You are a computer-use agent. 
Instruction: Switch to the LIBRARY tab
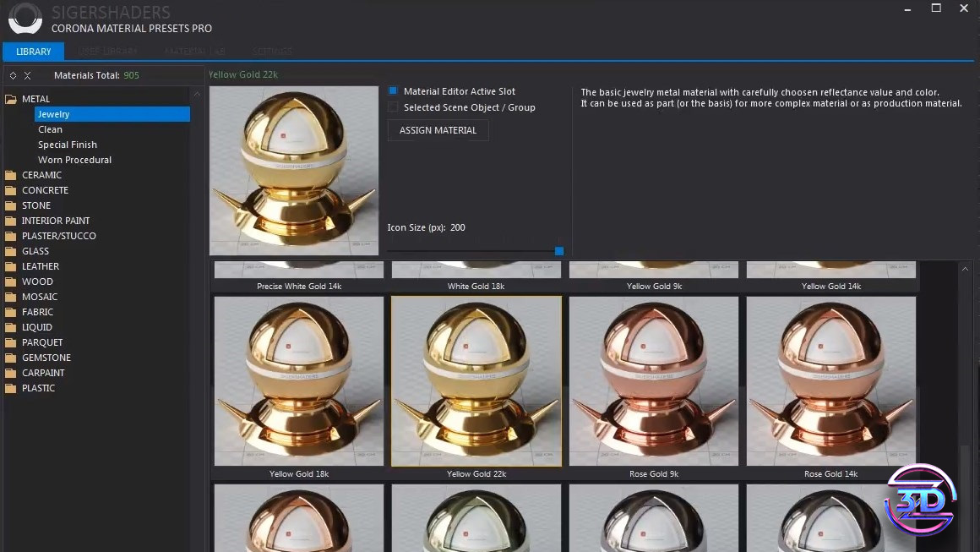coord(34,52)
